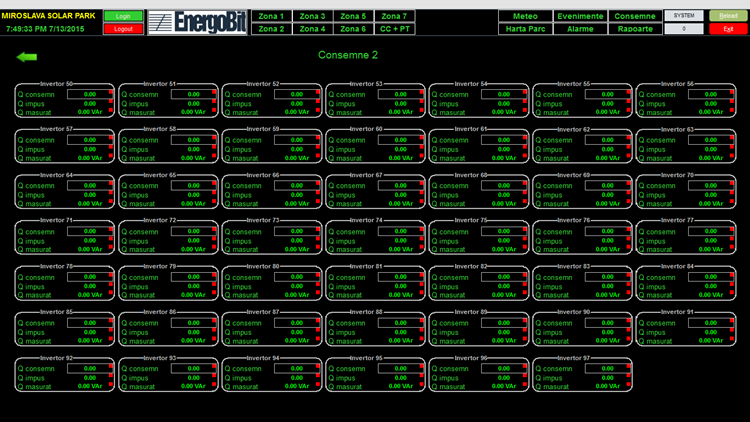The height and width of the screenshot is (422, 750).
Task: Click the green back arrow
Action: click(x=27, y=57)
